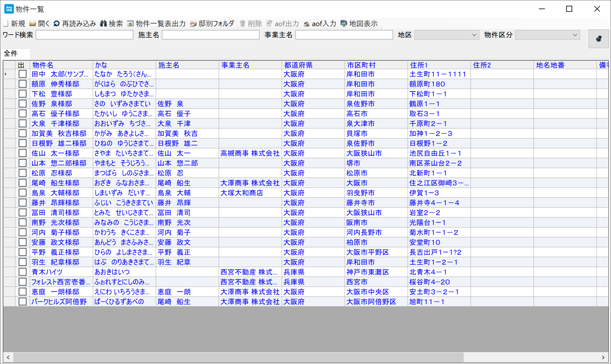611x364 pixels.
Task: Export list with 物件一覧表出力
Action: click(130, 24)
